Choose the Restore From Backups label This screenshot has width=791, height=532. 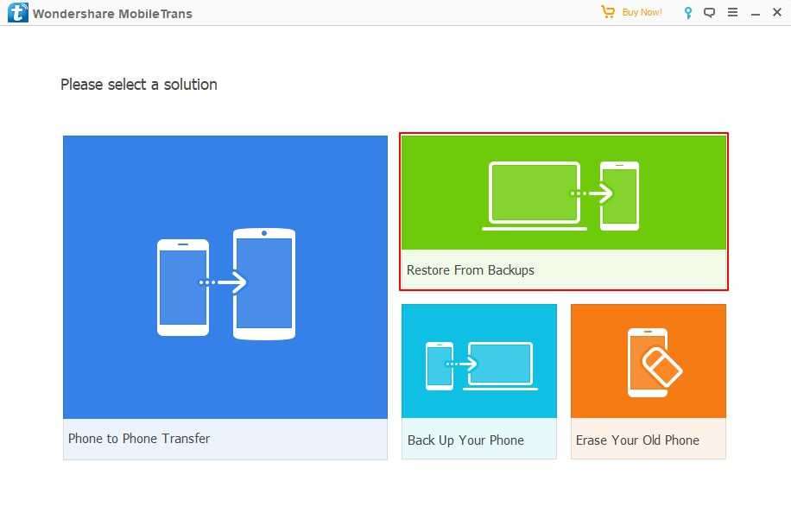pos(471,270)
